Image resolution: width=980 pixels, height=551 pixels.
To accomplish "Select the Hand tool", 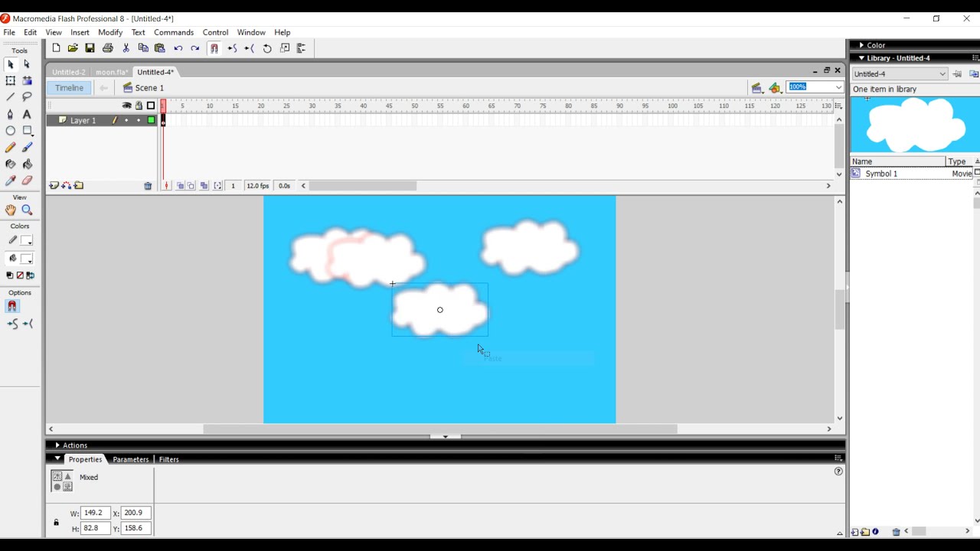I will click(11, 210).
